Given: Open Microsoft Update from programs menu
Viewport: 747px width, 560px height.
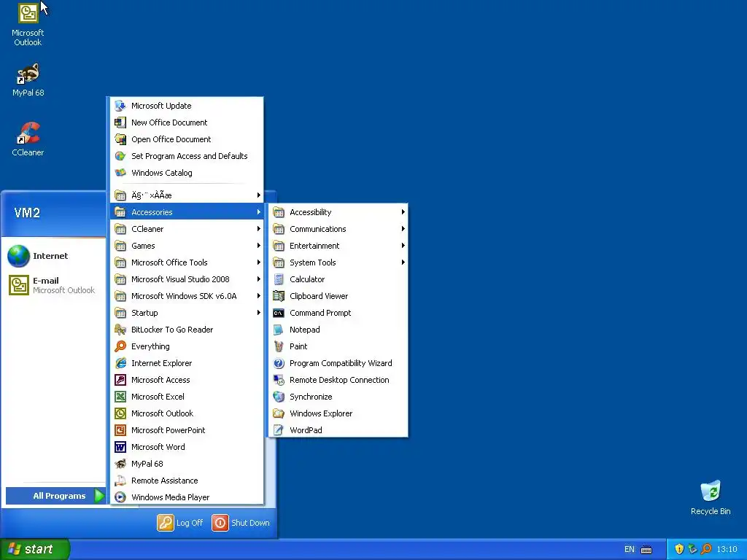Looking at the screenshot, I should pyautogui.click(x=187, y=106).
